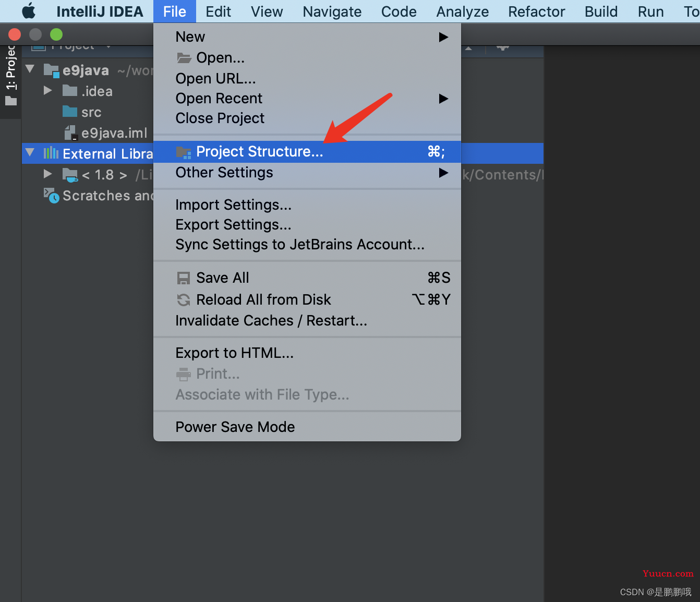Click the Save All floppy disk icon
The height and width of the screenshot is (602, 700).
(184, 278)
